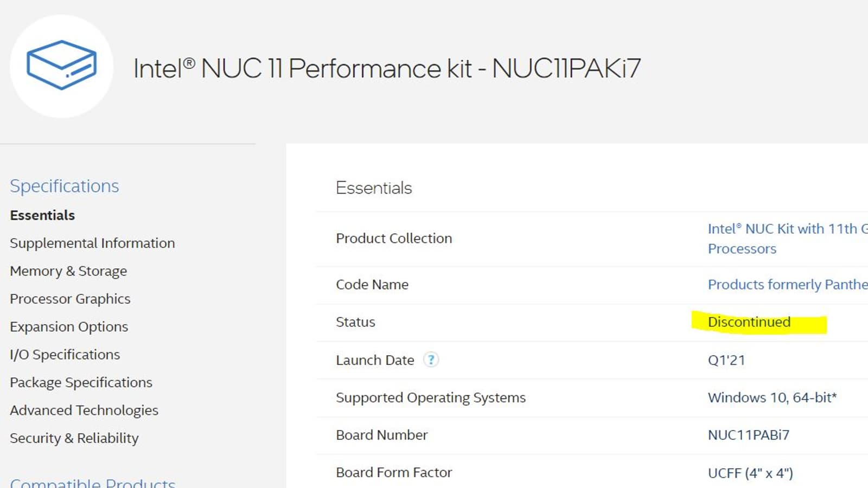Screen dimensions: 868x488
Task: Go to Advanced Technologies section
Action: tap(84, 410)
